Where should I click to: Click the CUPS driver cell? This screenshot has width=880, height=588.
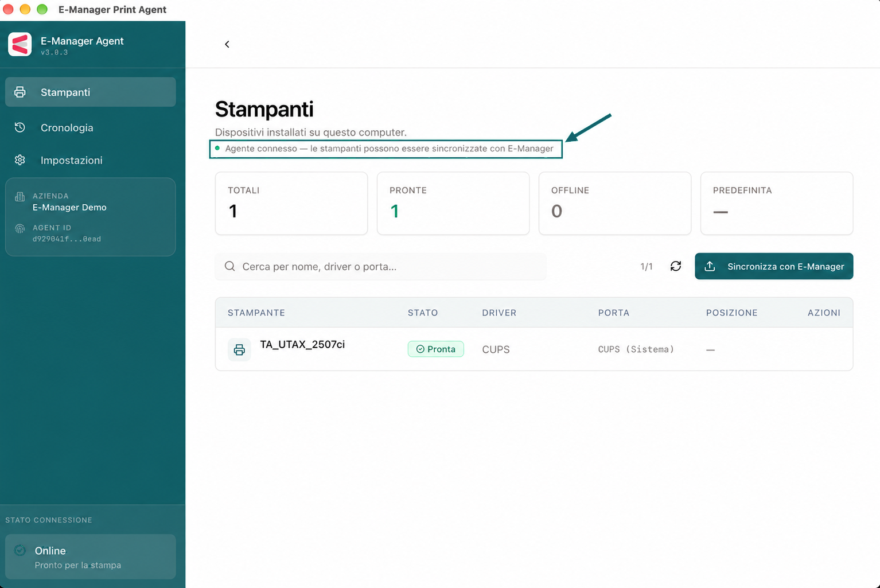click(x=496, y=349)
